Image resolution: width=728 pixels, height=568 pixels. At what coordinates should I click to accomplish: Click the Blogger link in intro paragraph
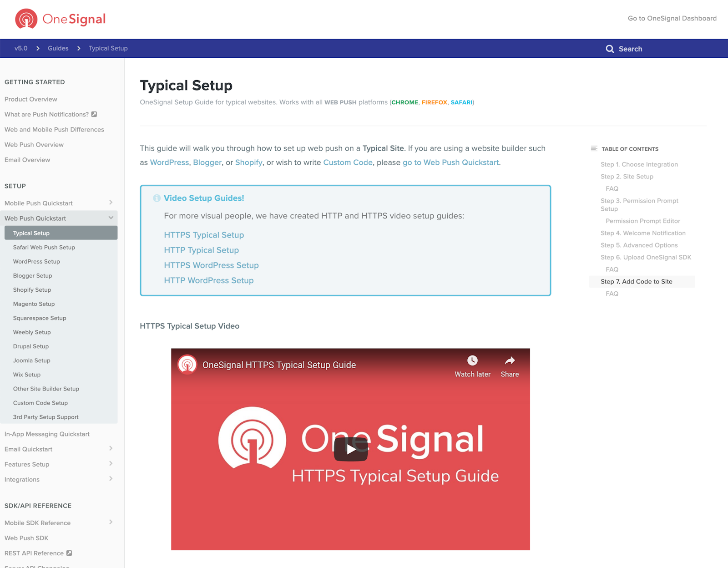[207, 162]
